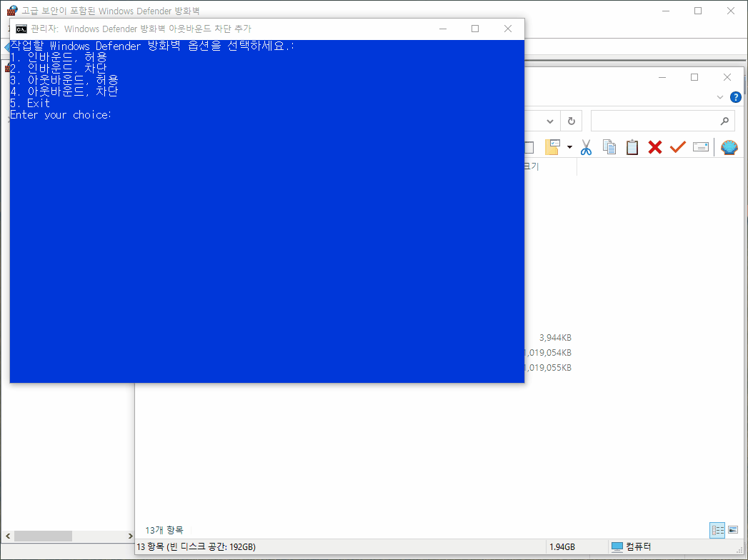
Task: Click the rename label icon in Explorer toolbar
Action: pos(700,147)
